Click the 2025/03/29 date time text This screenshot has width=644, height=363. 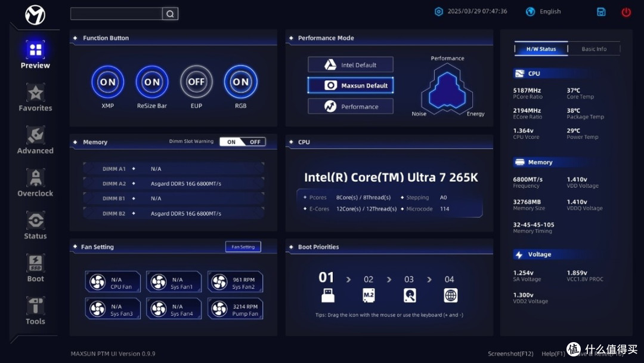click(x=477, y=11)
